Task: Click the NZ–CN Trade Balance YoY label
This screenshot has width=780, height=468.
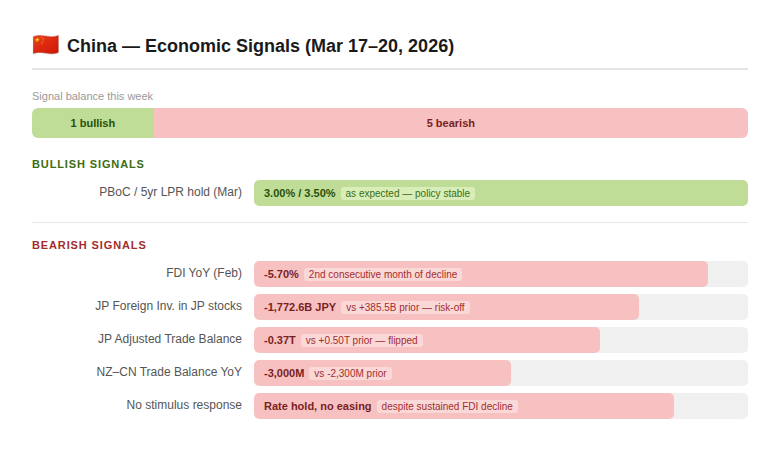Action: pyautogui.click(x=168, y=372)
